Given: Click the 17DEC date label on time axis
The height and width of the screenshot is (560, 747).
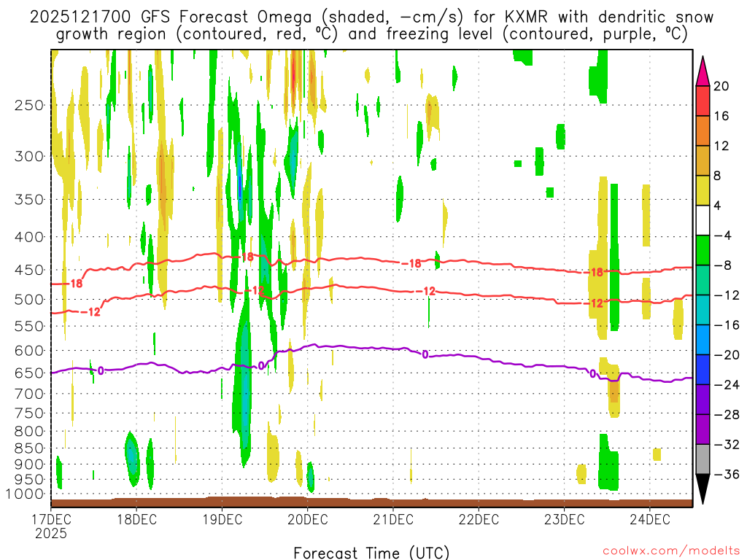Looking at the screenshot, I should [x=52, y=519].
